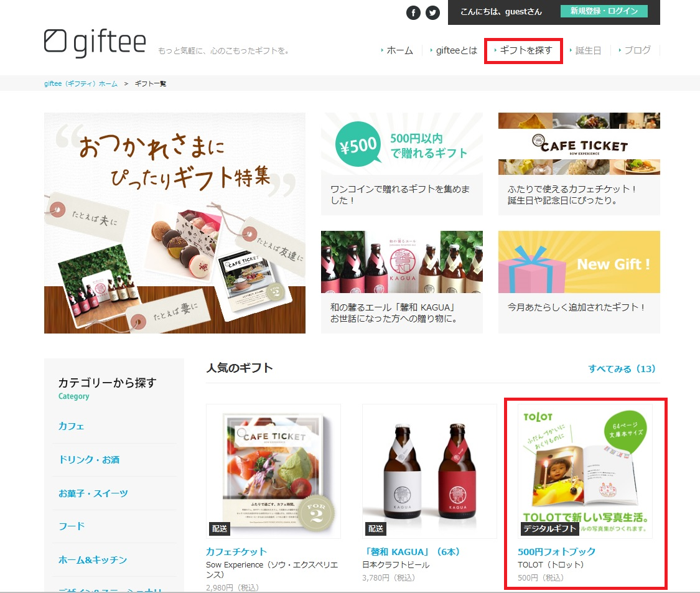This screenshot has width=700, height=593.
Task: Click the デジタルギフト badge on TOLOT product
Action: pos(550,529)
